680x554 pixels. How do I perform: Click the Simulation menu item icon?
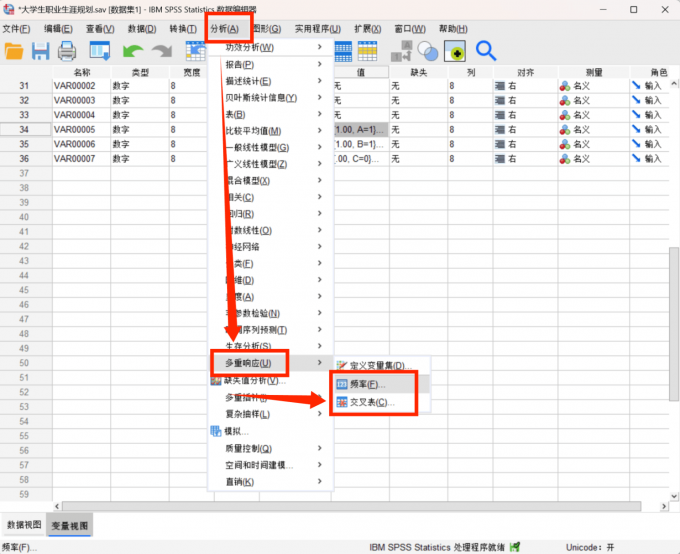pos(216,431)
